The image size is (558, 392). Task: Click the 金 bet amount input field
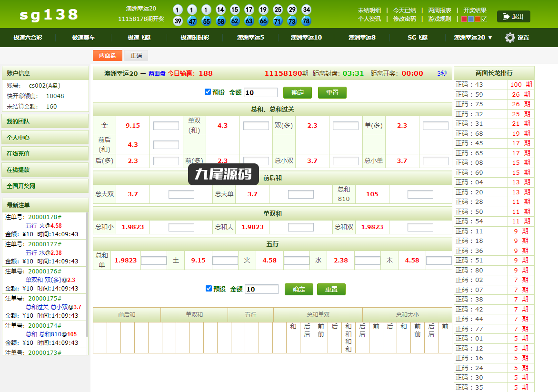tap(166, 126)
